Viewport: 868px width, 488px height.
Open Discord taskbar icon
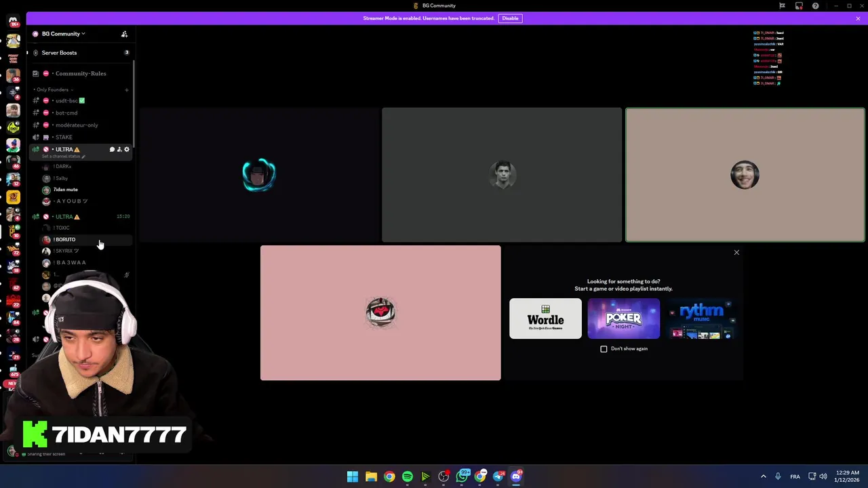516,477
